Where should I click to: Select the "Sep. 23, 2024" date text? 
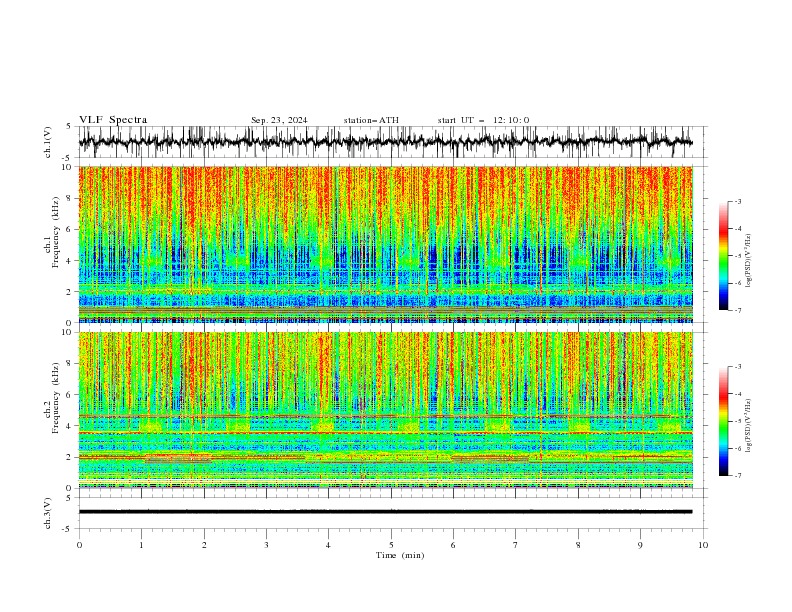coord(279,120)
